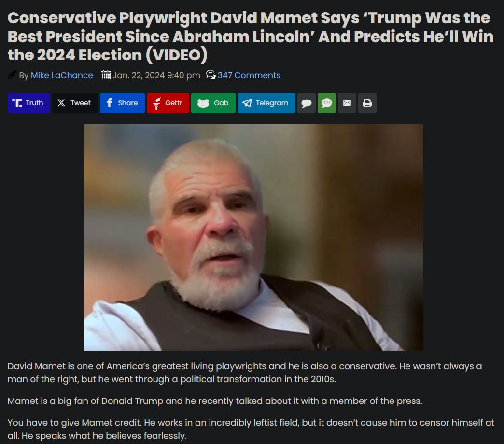
Task: Click the comments bubble icon beside 347
Action: (x=211, y=74)
